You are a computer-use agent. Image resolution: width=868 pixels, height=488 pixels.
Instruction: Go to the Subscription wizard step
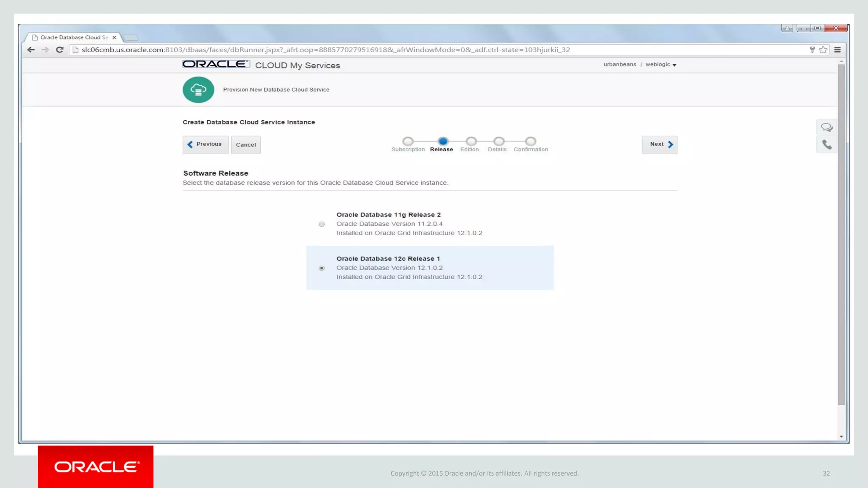tap(408, 141)
